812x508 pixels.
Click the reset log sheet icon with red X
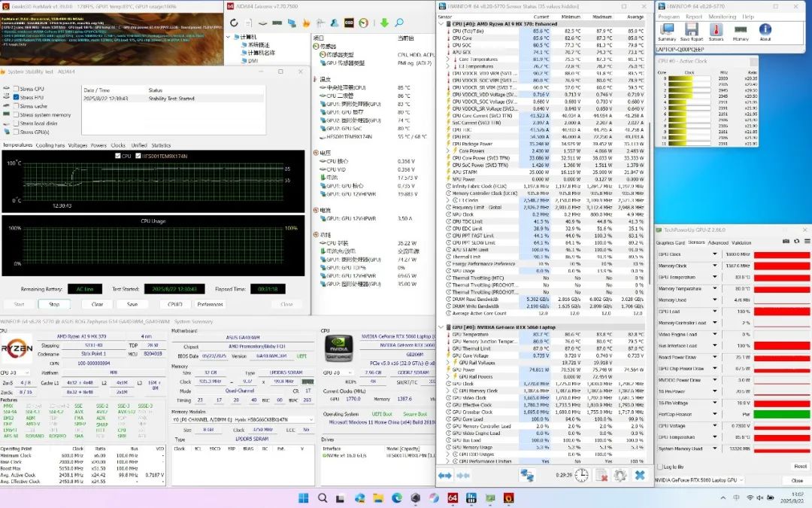point(601,475)
